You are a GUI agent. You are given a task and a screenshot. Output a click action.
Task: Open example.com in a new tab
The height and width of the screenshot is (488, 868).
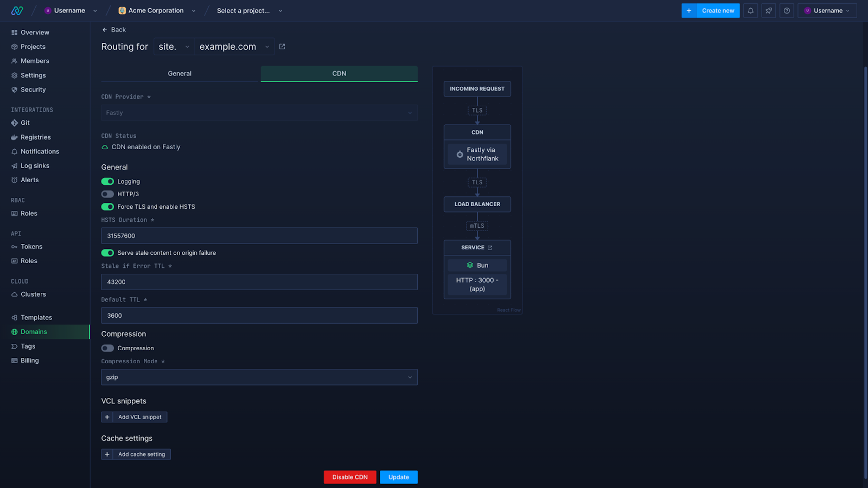(282, 47)
